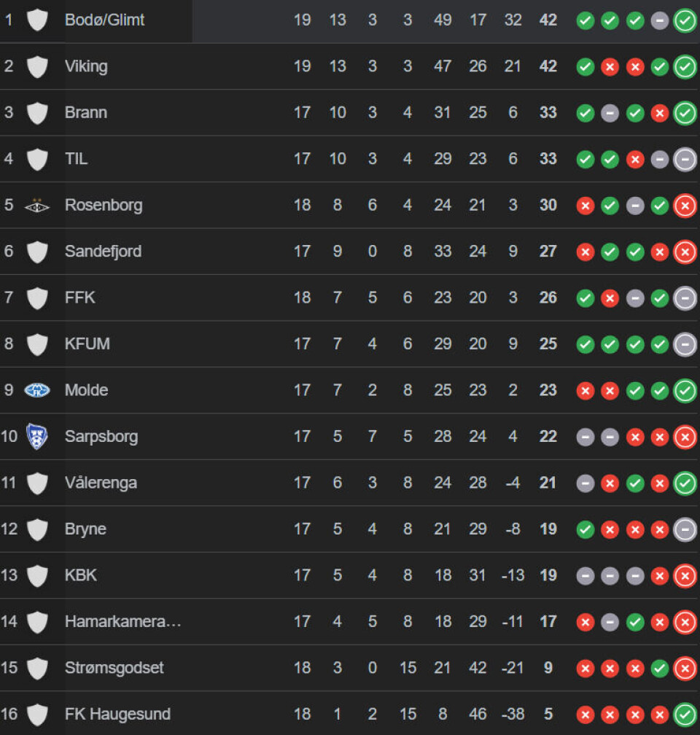Click Viking's placeholder shield crest
700x735 pixels.
pos(37,66)
